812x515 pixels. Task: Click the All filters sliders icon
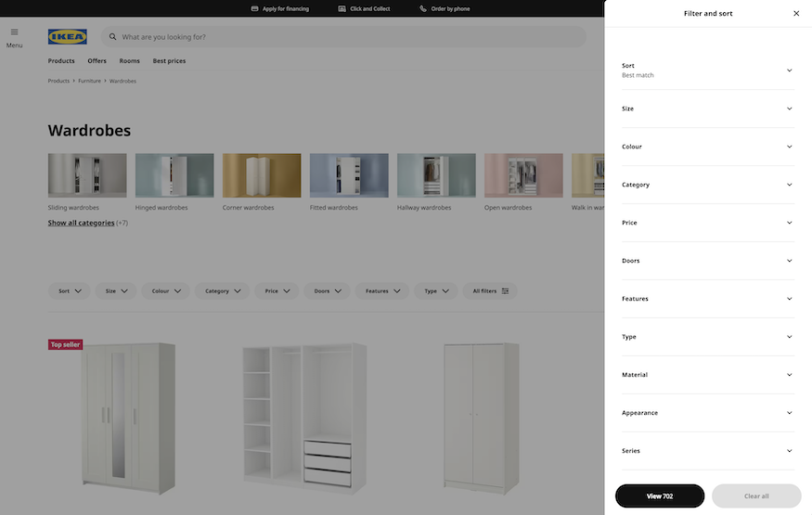pos(505,290)
